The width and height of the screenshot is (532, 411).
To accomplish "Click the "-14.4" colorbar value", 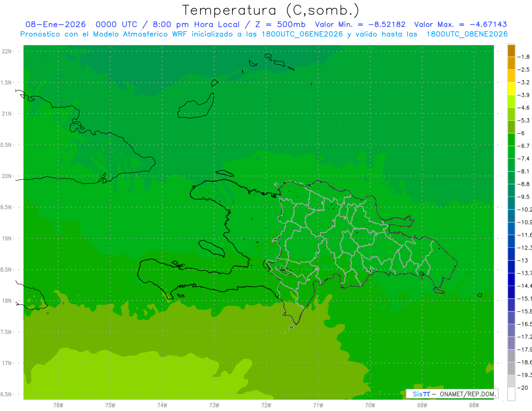I will click(x=524, y=286).
